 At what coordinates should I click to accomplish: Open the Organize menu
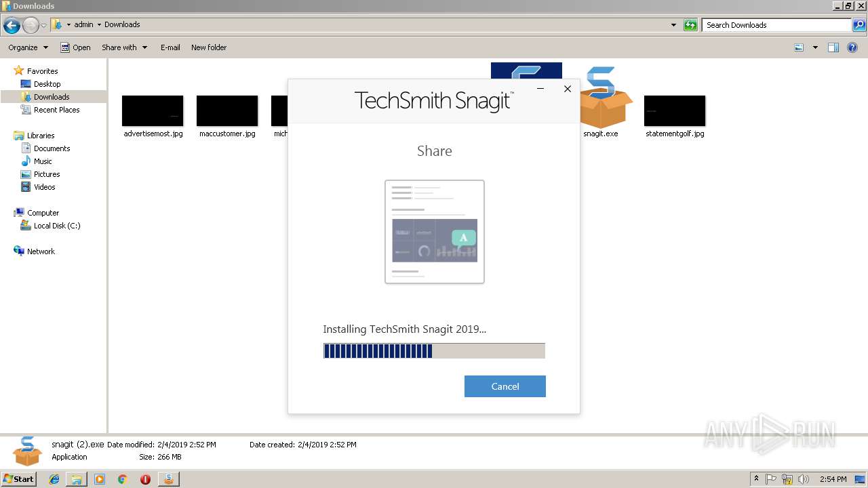28,47
